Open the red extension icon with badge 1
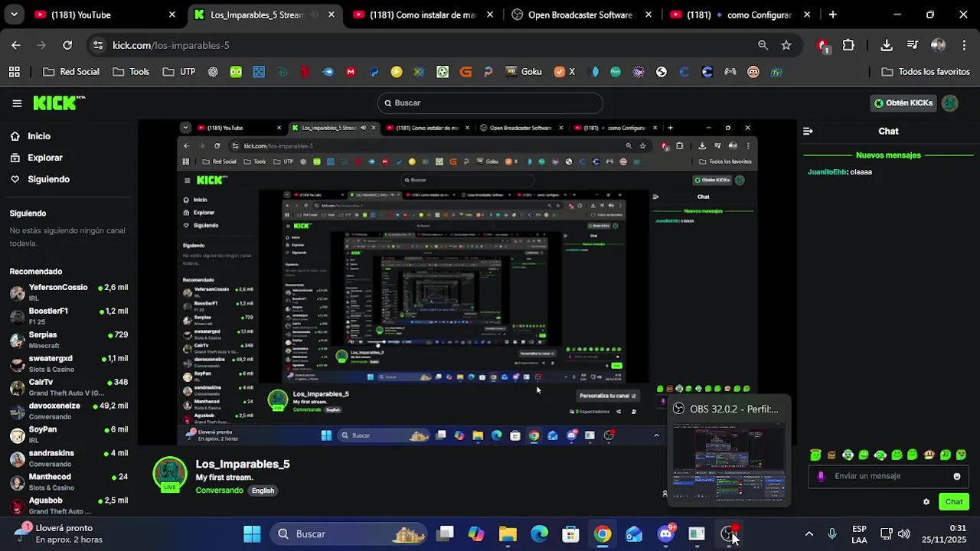 [x=823, y=45]
